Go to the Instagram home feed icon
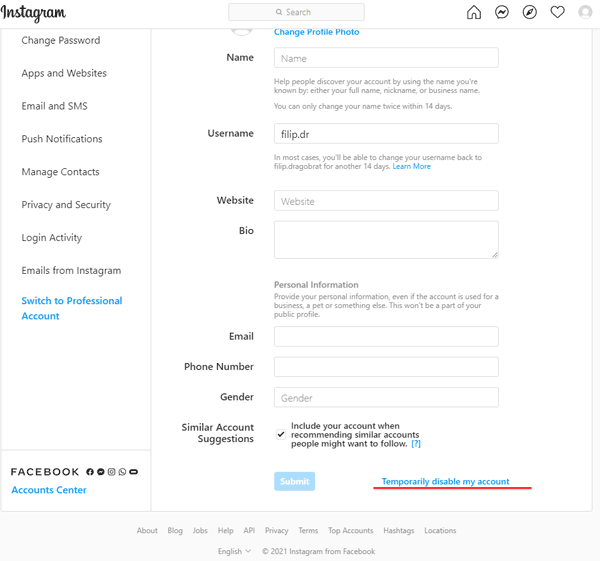The height and width of the screenshot is (561, 600). [x=474, y=12]
